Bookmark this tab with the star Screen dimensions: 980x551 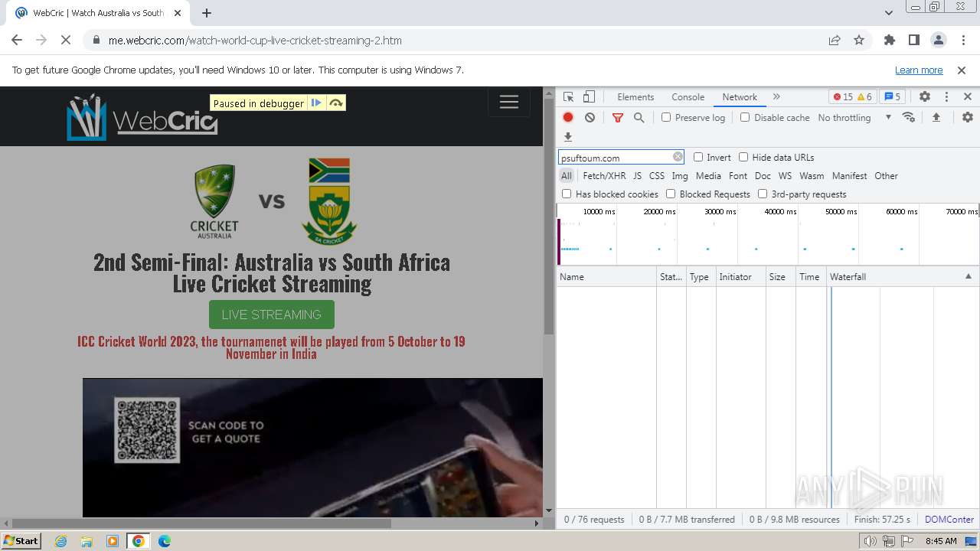click(859, 41)
